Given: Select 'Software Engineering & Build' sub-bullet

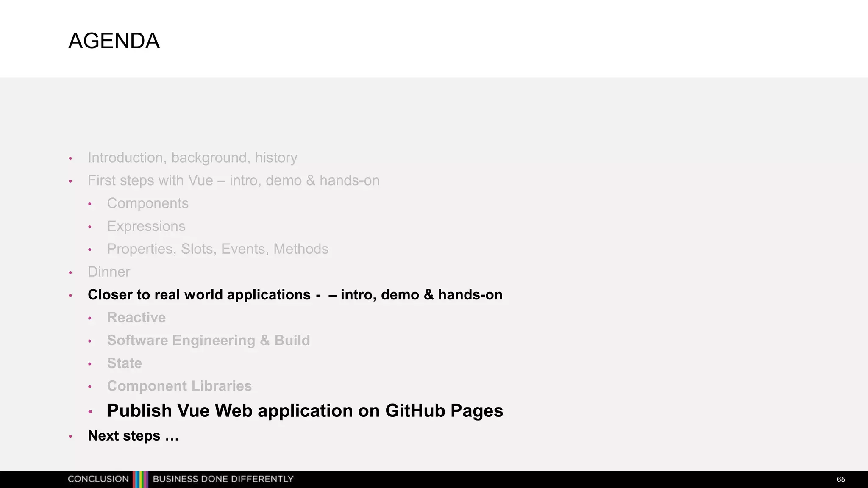Looking at the screenshot, I should [x=209, y=341].
